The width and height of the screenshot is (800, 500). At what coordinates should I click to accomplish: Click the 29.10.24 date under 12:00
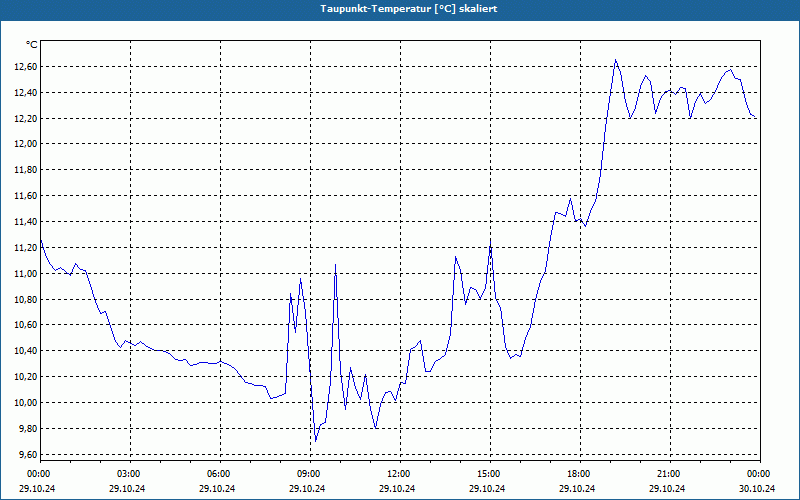[x=397, y=488]
